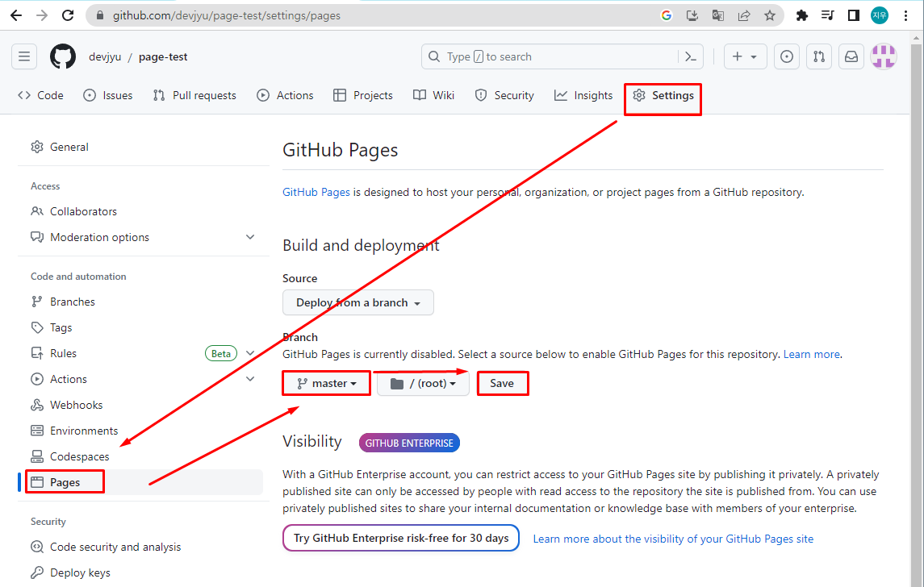
Task: Go back with the browser back arrow
Action: click(16, 15)
